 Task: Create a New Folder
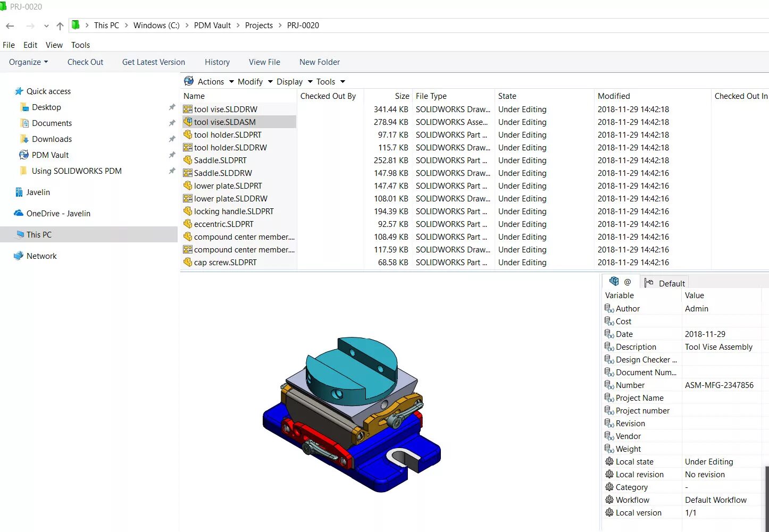320,62
